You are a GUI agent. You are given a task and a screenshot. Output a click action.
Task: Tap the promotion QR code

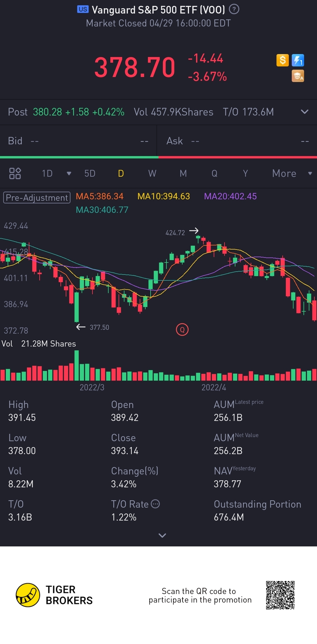point(280,595)
